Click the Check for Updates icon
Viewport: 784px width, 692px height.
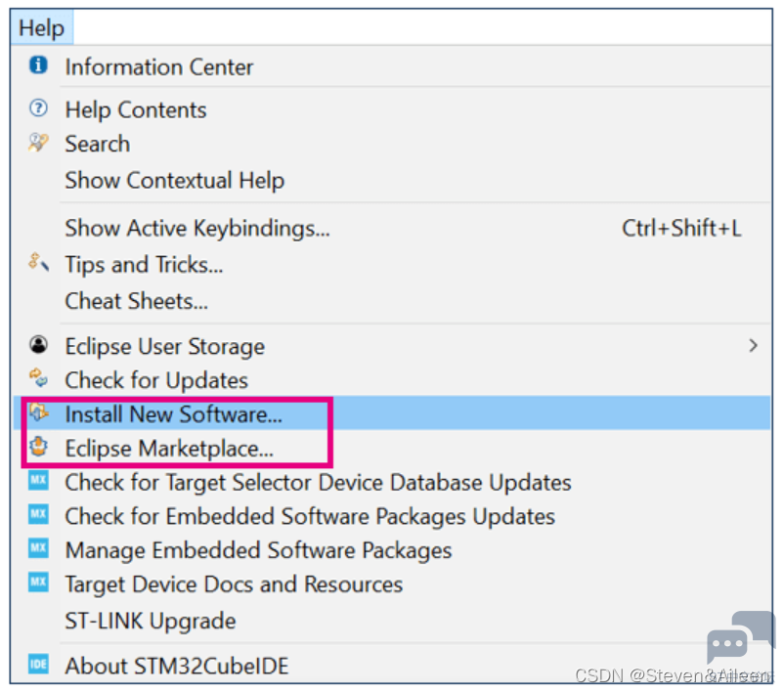[38, 378]
